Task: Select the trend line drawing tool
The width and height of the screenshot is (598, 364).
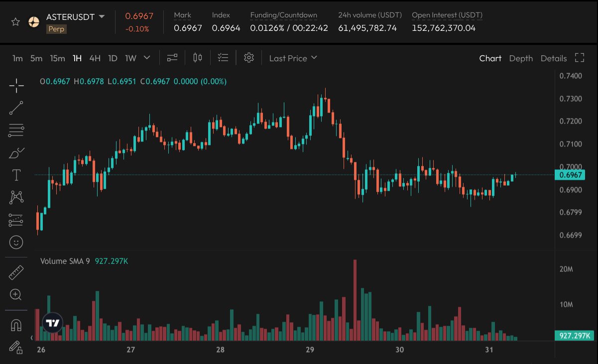Action: tap(16, 108)
